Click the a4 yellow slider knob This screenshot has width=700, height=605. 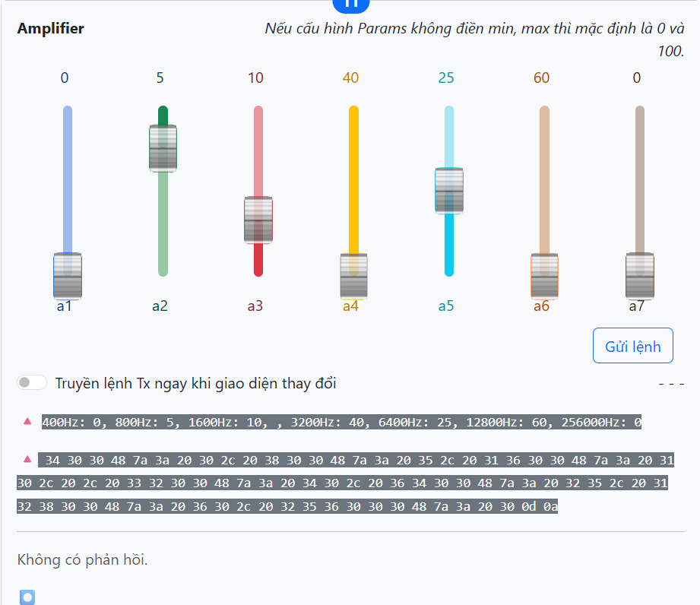[353, 276]
